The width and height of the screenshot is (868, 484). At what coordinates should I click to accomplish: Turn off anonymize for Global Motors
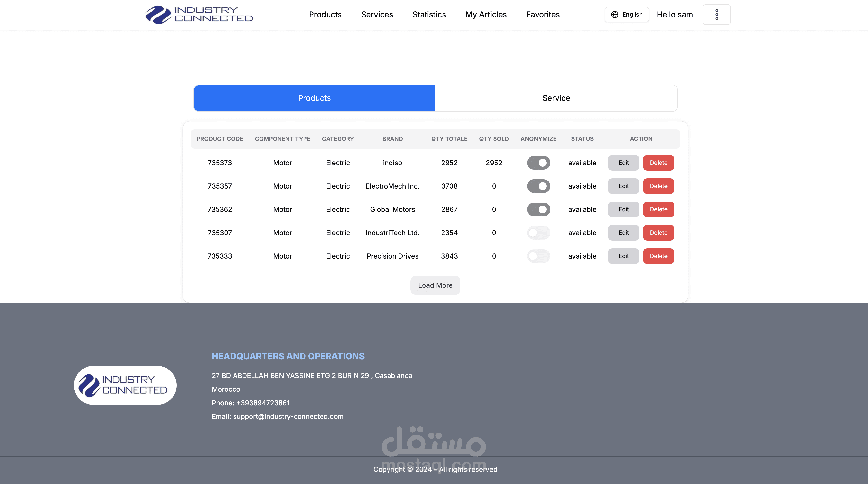point(538,209)
